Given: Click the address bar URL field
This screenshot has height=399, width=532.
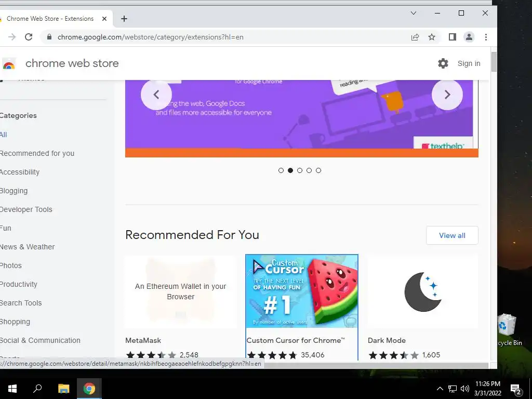Looking at the screenshot, I should point(231,37).
